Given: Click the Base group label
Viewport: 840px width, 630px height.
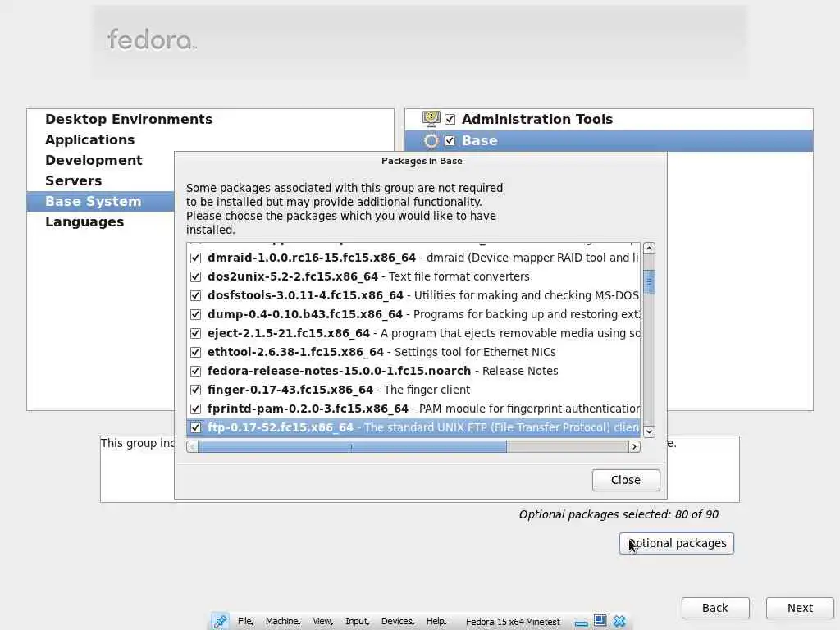Looking at the screenshot, I should [x=479, y=141].
